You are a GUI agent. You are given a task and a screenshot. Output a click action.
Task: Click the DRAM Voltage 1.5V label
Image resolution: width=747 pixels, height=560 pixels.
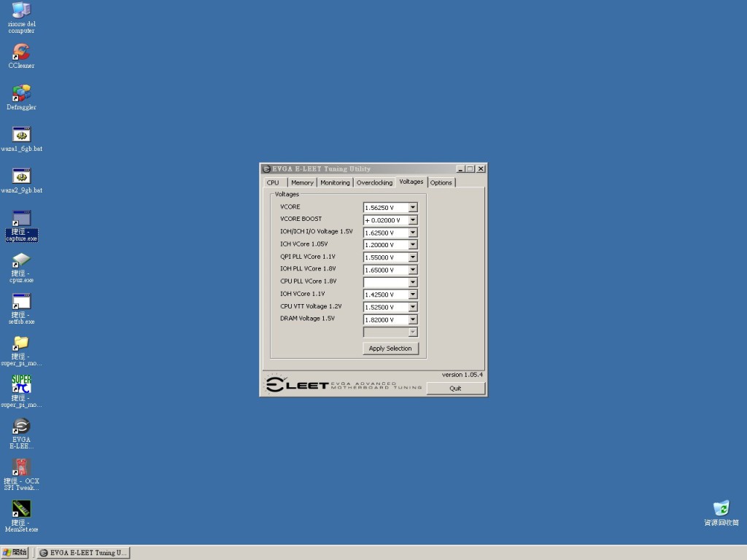click(x=307, y=319)
